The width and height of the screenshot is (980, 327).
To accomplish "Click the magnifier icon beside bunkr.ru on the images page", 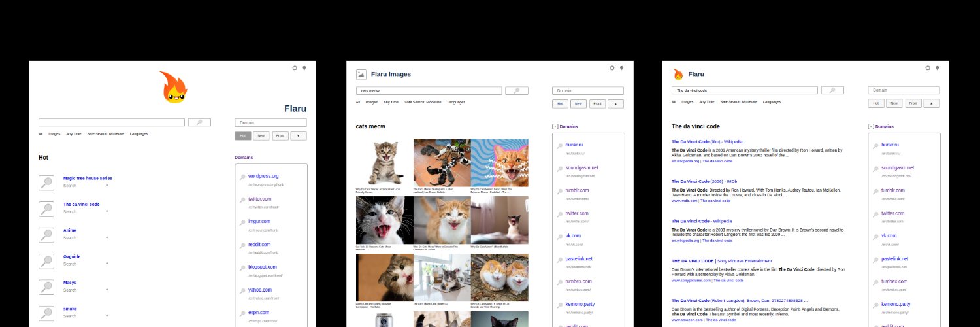I will [x=560, y=146].
